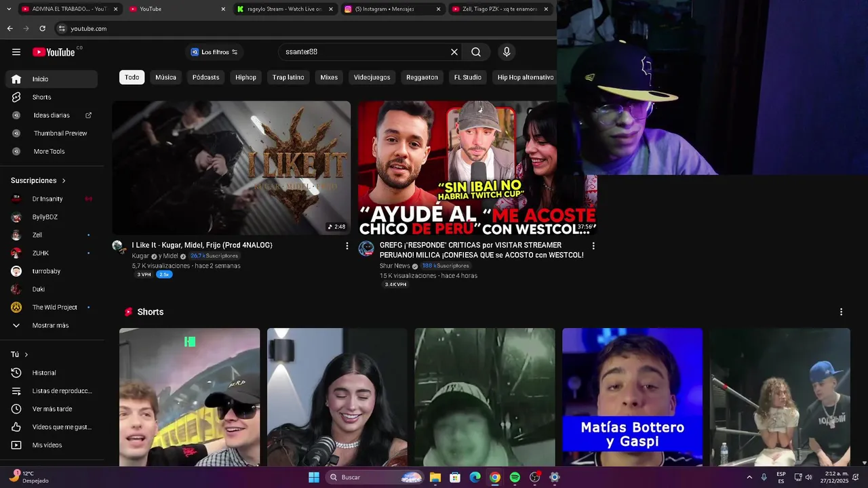Open options for GREFG video
The image size is (868, 488).
tap(593, 246)
